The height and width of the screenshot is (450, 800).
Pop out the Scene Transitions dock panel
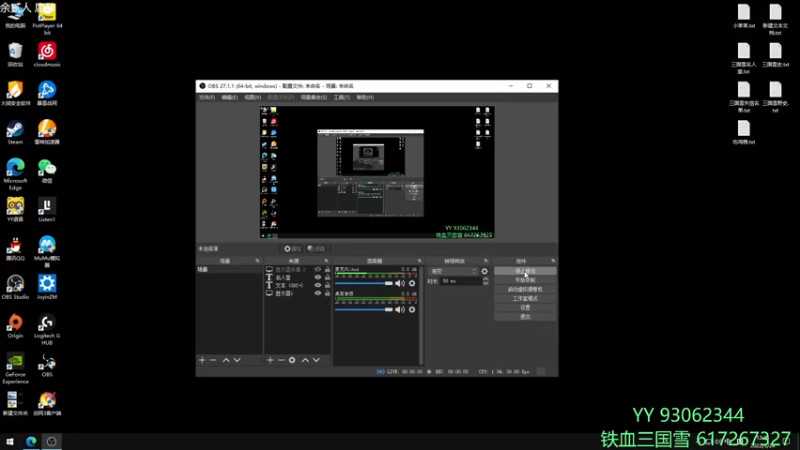[x=486, y=261]
